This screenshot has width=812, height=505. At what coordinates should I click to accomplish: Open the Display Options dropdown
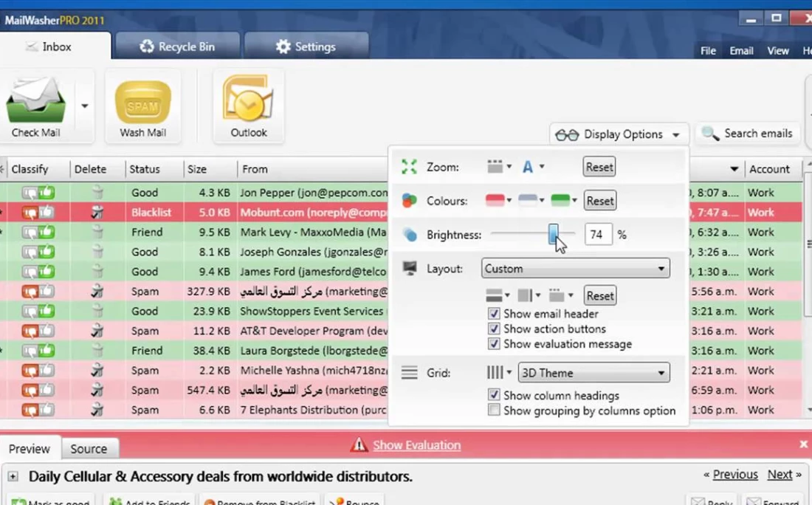(619, 134)
